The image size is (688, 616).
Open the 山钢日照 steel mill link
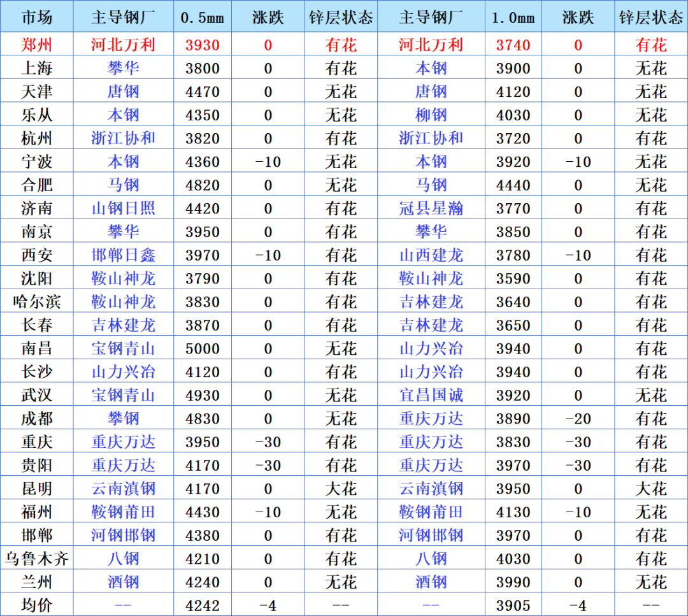[124, 208]
